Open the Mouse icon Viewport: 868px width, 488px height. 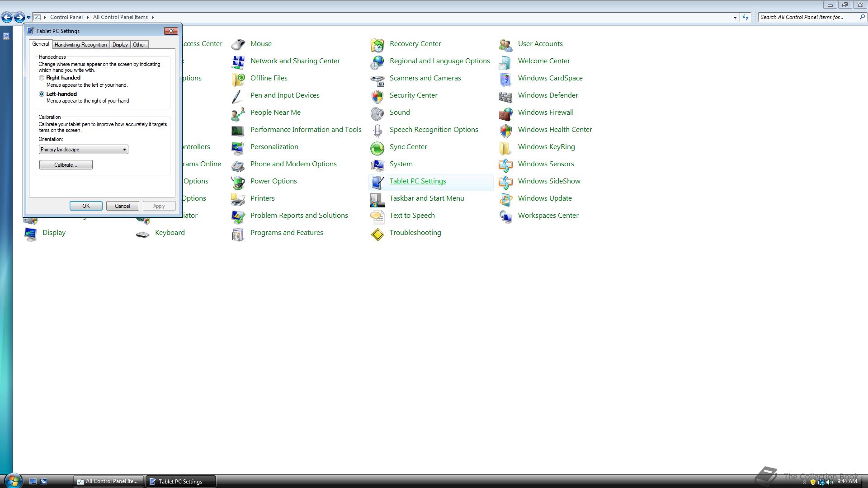[x=238, y=44]
